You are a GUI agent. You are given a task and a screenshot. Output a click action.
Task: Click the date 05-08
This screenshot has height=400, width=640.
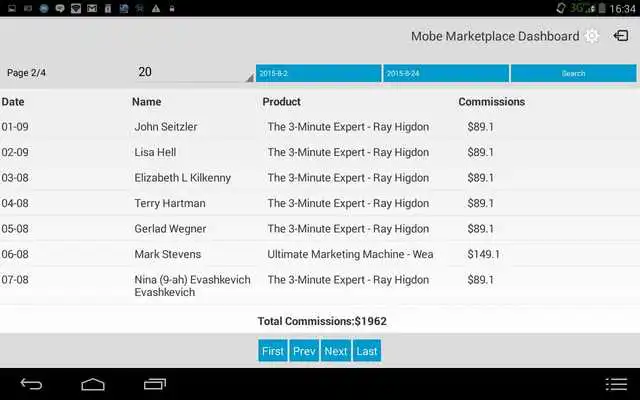(15, 229)
